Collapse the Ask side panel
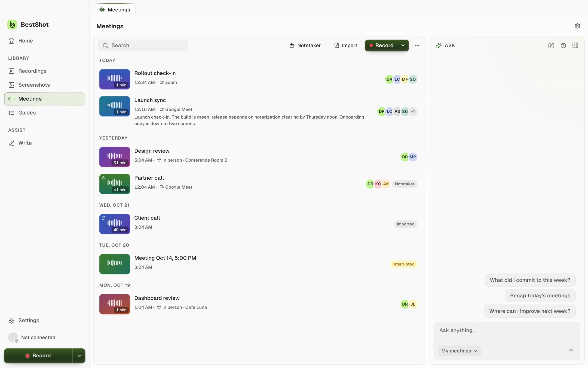Image resolution: width=588 pixels, height=368 pixels. tap(575, 46)
